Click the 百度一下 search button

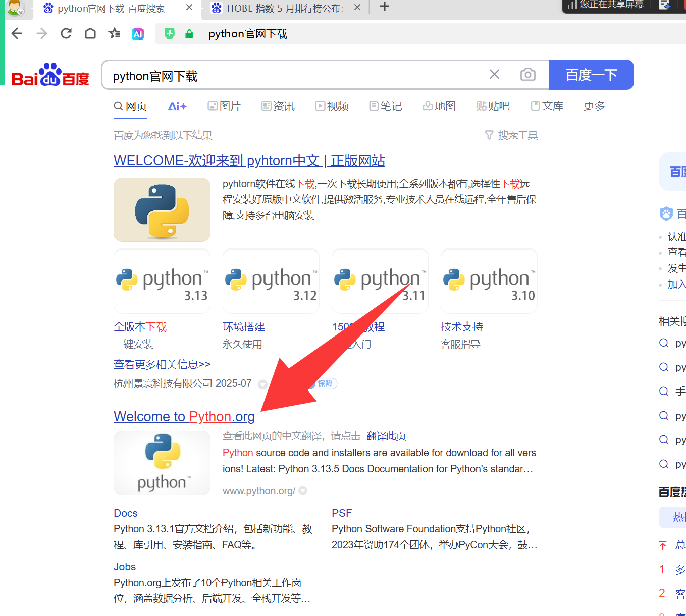[592, 75]
